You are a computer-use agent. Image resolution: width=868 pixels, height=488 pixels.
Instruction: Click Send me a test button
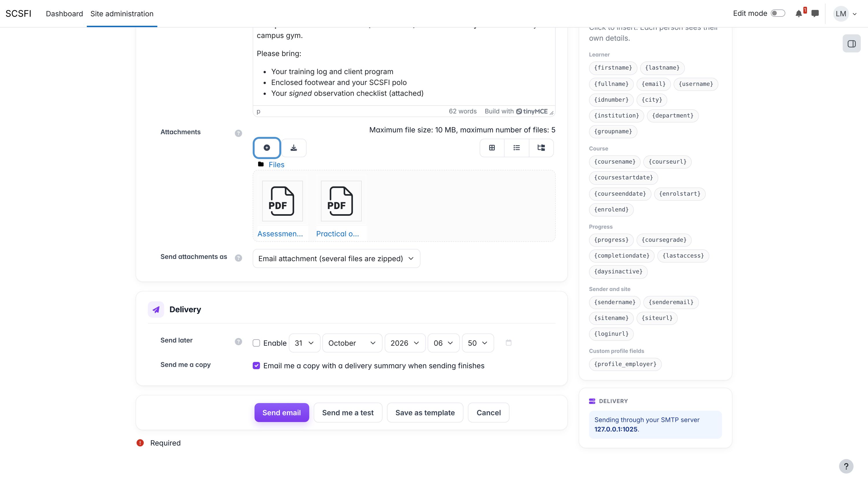348,413
